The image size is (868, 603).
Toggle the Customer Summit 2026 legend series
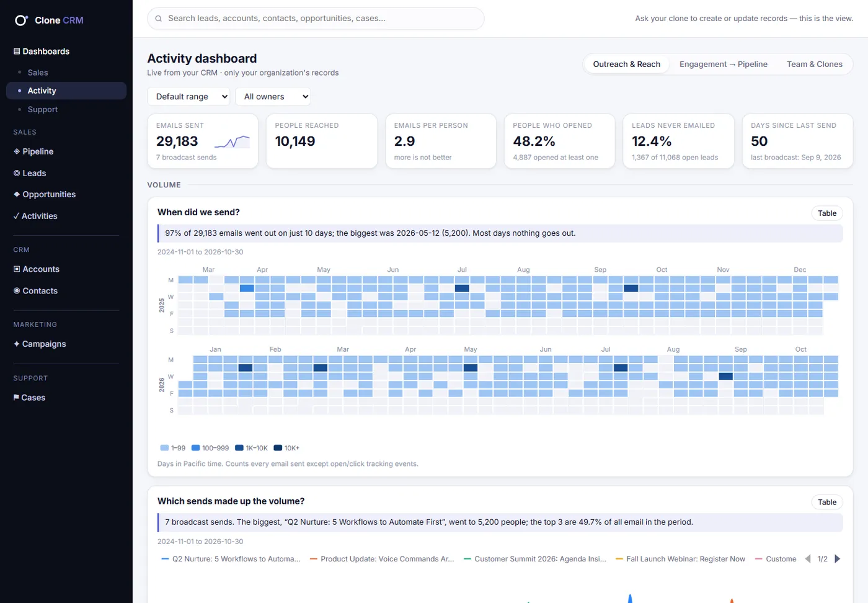(x=535, y=559)
